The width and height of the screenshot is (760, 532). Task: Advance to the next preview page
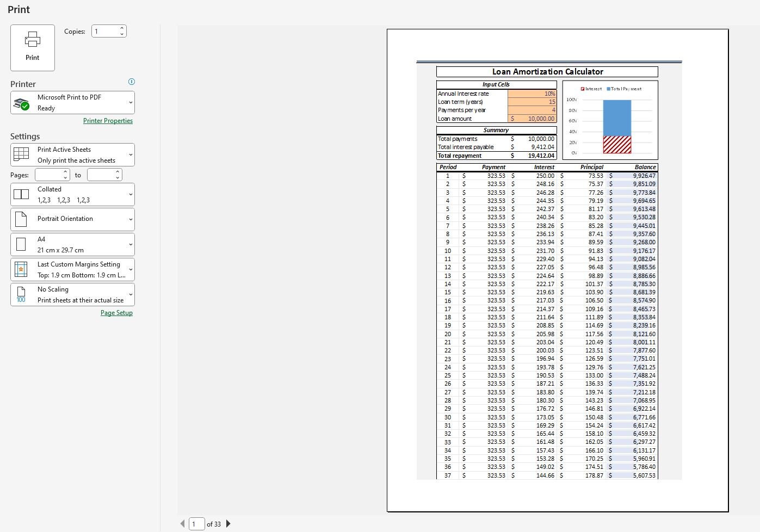tap(228, 523)
